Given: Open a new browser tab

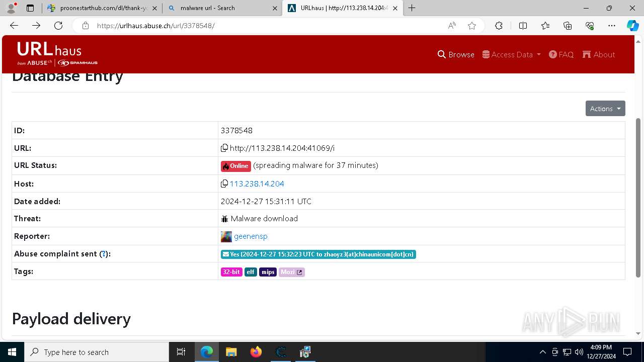Looking at the screenshot, I should tap(412, 8).
